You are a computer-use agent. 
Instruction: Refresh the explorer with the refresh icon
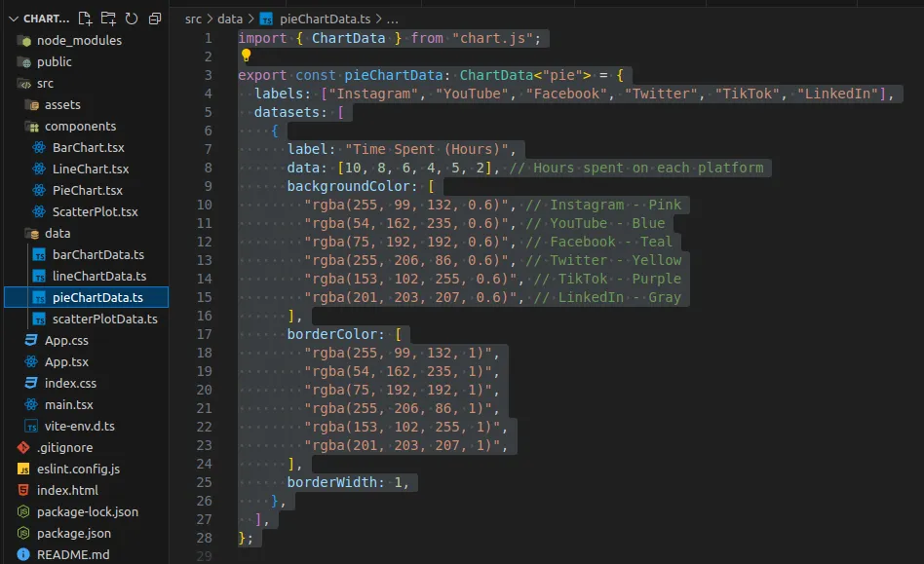[132, 19]
